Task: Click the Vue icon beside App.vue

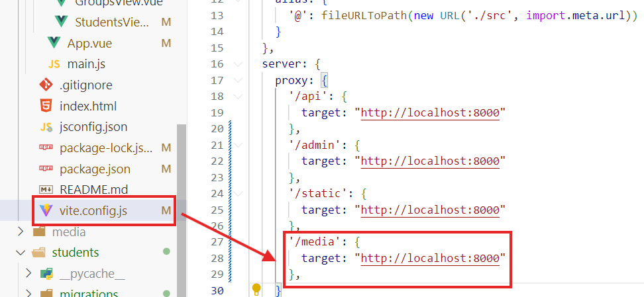Action: (54, 43)
